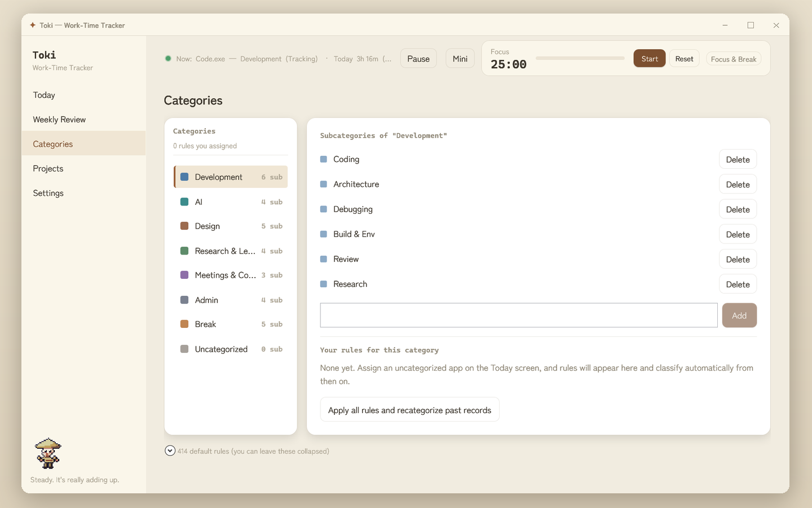Click the Focus & Break button
812x508 pixels.
[734, 59]
